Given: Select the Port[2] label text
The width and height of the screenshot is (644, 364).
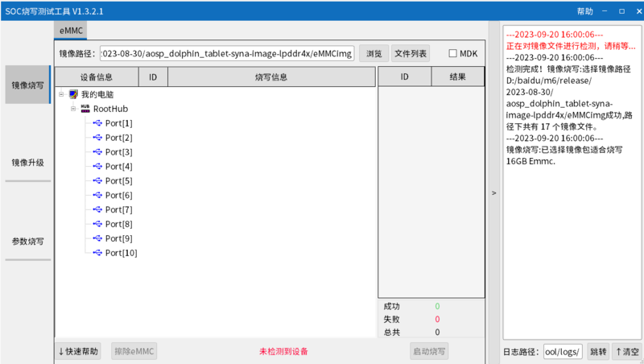Looking at the screenshot, I should point(118,138).
